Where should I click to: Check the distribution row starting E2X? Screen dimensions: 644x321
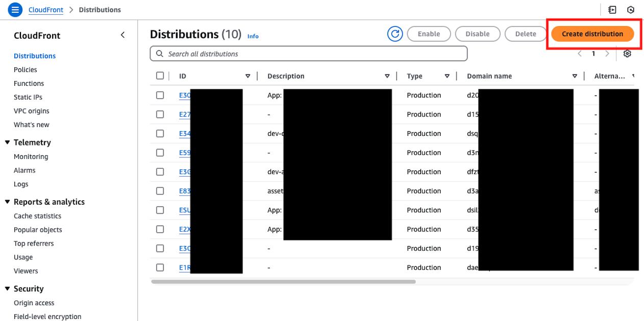point(160,229)
